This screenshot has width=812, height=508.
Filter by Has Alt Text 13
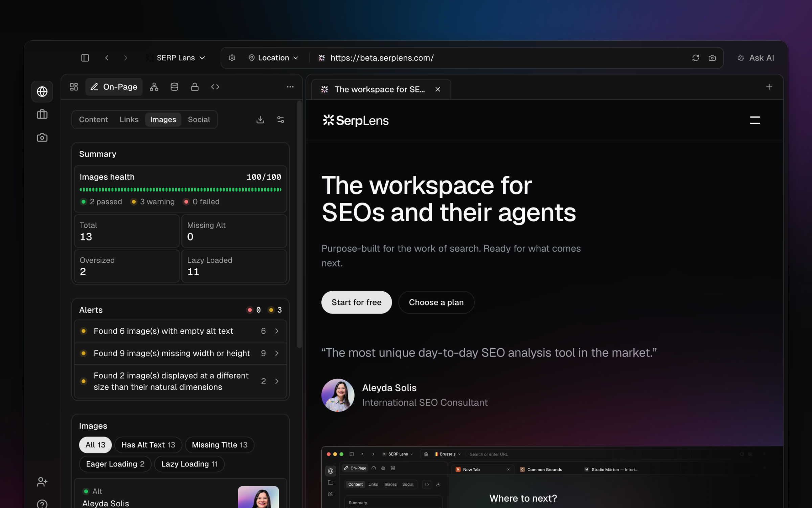(148, 445)
